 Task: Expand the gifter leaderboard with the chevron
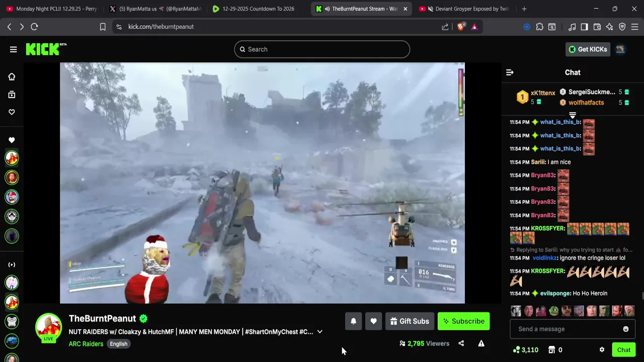[x=573, y=116]
